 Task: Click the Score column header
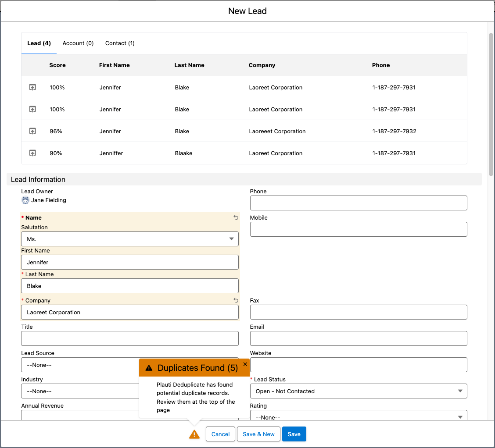[57, 65]
